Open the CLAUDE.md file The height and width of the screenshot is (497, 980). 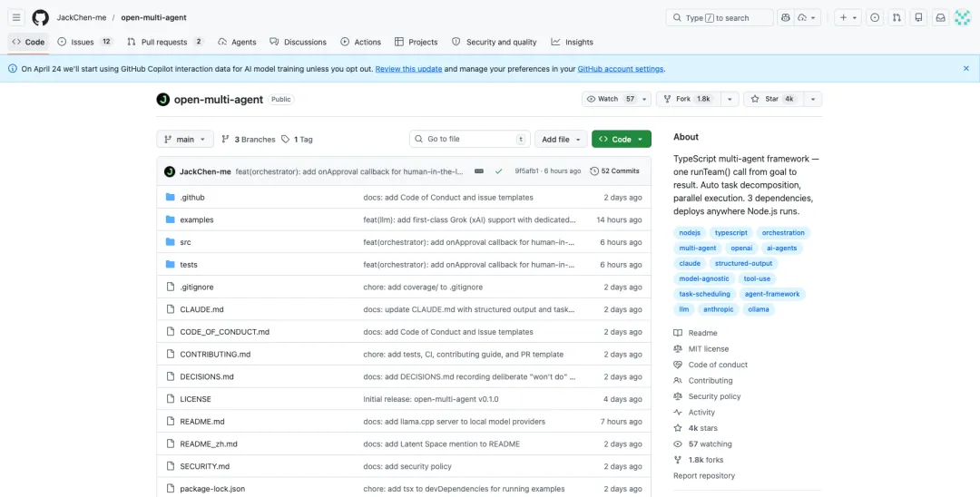tap(201, 309)
